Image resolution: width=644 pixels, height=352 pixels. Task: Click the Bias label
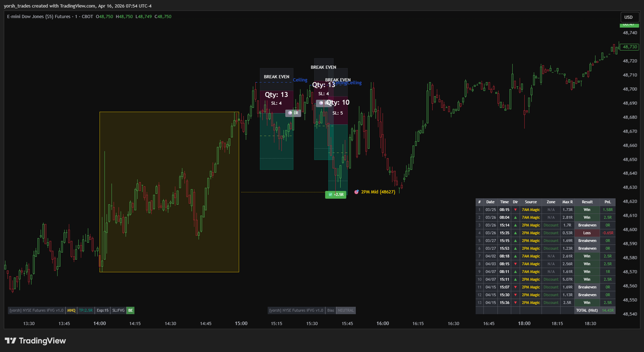(x=331, y=310)
